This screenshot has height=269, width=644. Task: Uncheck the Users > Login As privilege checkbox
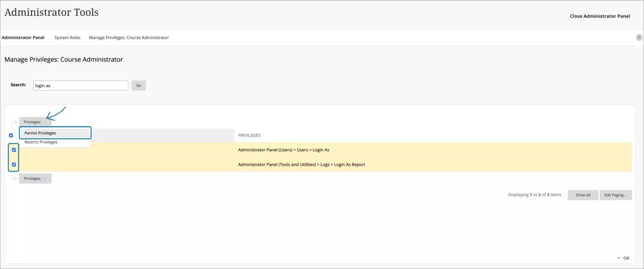pyautogui.click(x=14, y=150)
